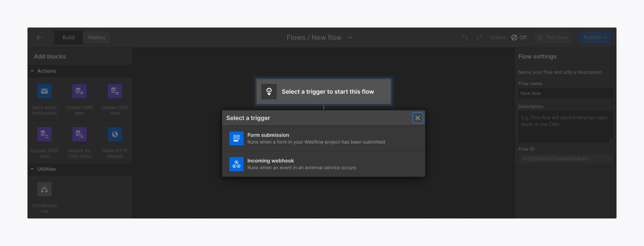Viewport: 644px width, 246px height.
Task: Click the 'Flow settings' heading
Action: [537, 56]
